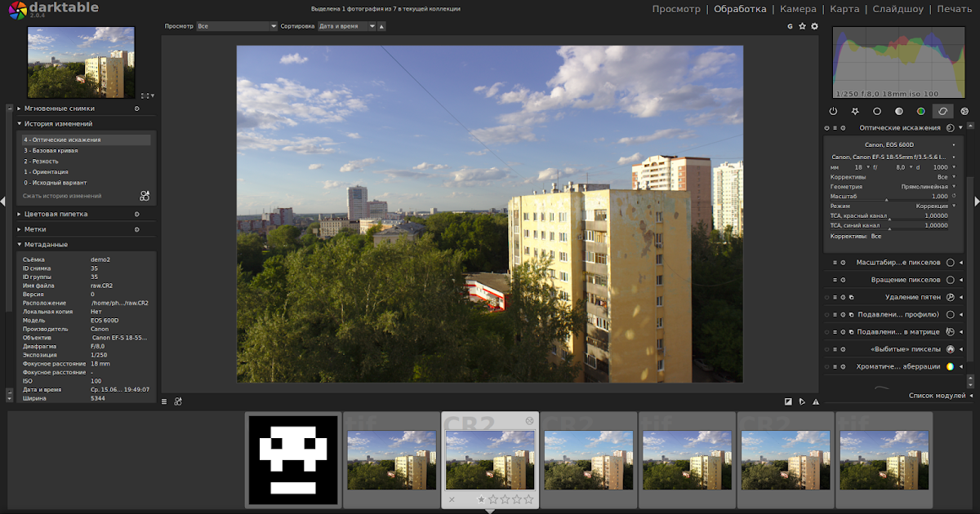Viewport: 980px width, 514px height.
Task: Toggle gamut check warning triangle icon
Action: point(815,401)
